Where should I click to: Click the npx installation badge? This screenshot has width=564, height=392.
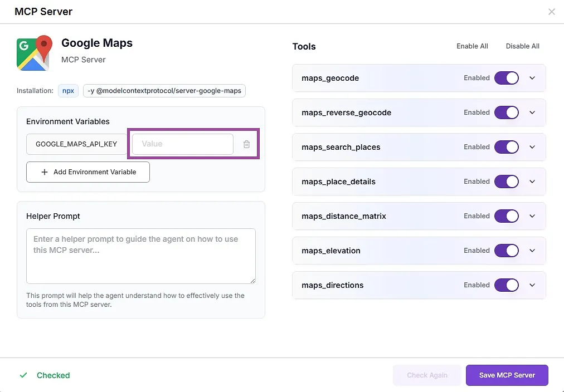(x=68, y=91)
